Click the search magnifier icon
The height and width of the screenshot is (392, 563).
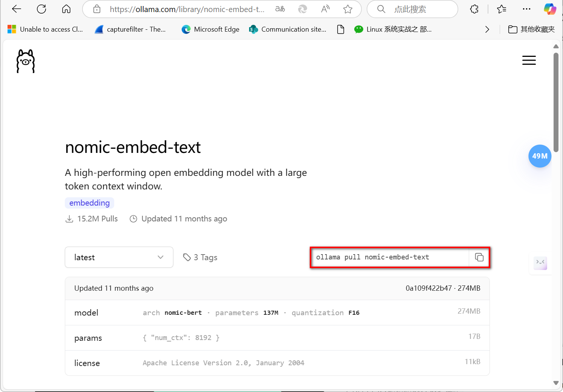(x=381, y=9)
